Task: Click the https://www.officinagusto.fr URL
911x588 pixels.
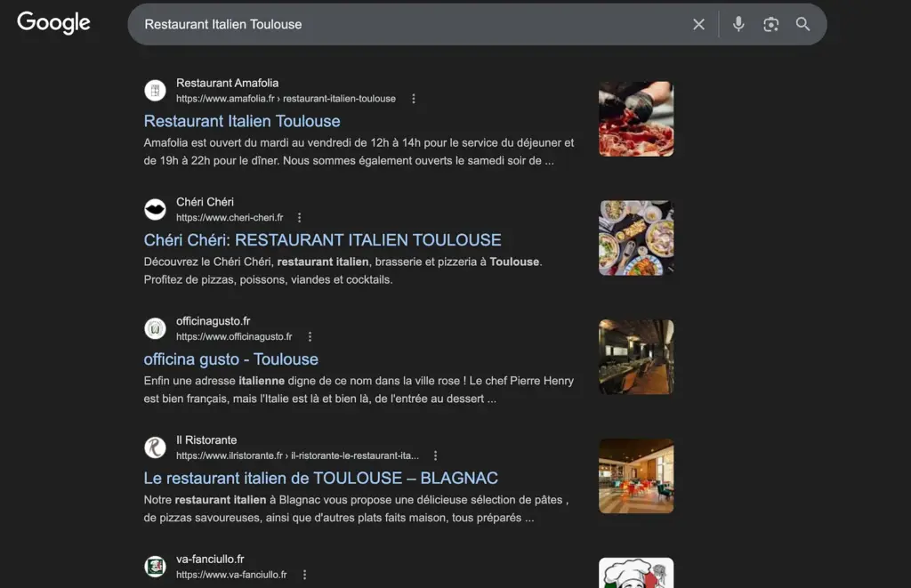Action: (x=234, y=336)
